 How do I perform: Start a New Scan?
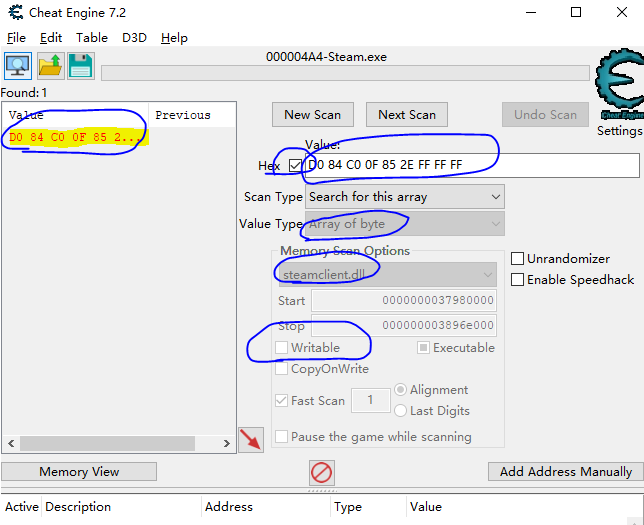click(x=313, y=115)
